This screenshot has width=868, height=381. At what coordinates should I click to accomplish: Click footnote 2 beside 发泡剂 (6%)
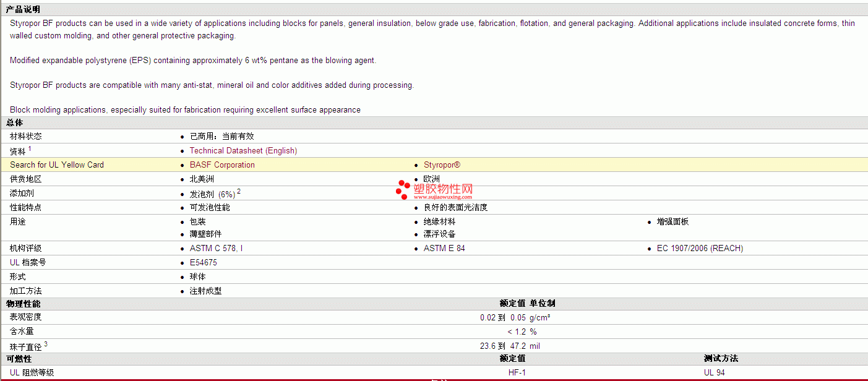click(x=239, y=192)
